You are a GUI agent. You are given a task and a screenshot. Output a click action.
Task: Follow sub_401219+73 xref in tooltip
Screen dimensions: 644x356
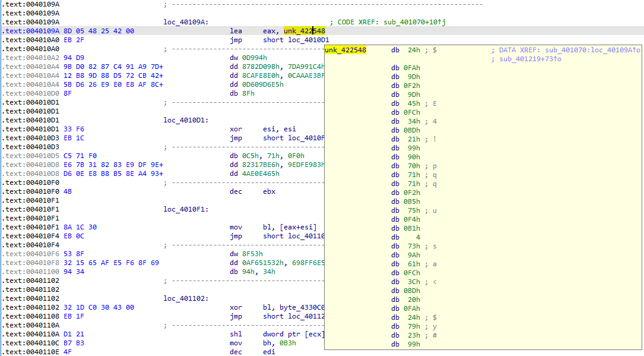point(530,59)
